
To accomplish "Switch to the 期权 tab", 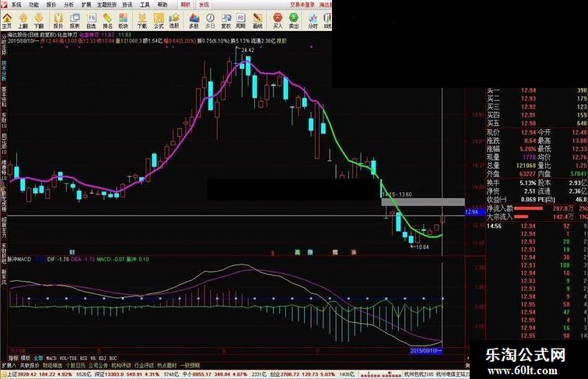I will pos(185,5).
